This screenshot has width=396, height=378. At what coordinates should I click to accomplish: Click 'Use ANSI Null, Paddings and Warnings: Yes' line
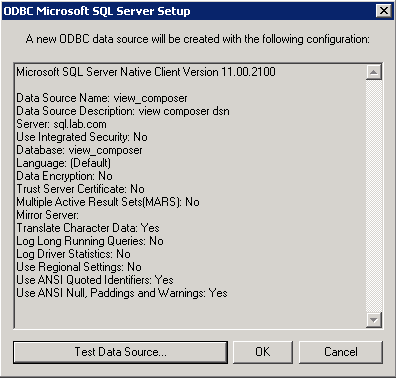pos(122,293)
